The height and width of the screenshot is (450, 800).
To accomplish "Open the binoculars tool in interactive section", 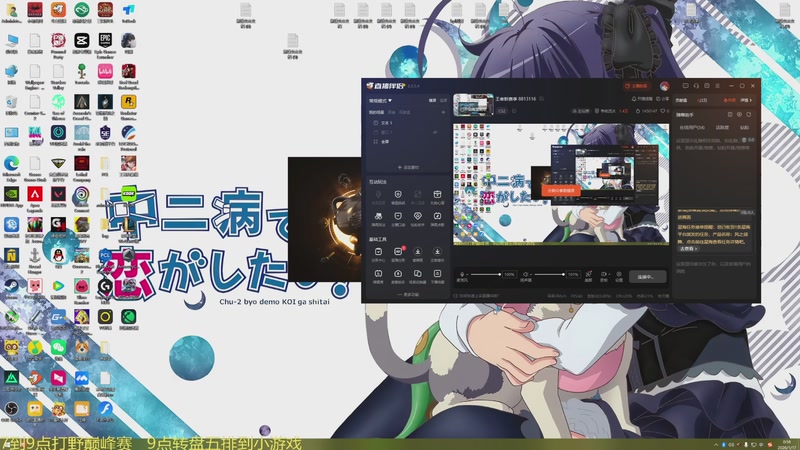I will [378, 218].
